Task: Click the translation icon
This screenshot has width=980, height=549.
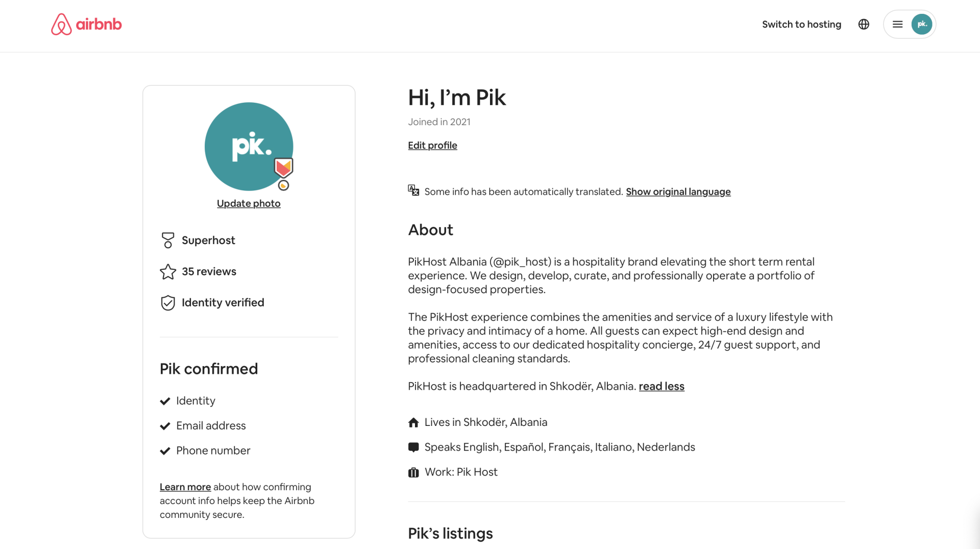Action: tap(413, 190)
